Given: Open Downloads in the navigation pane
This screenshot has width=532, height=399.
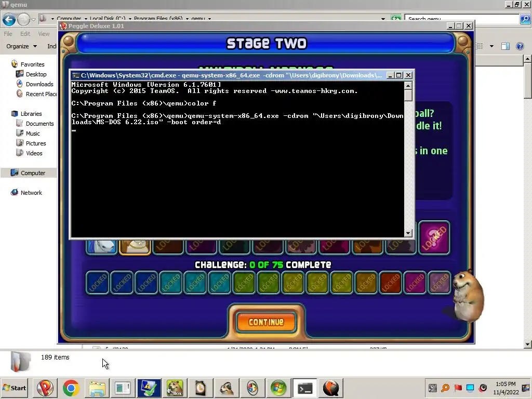Looking at the screenshot, I should point(39,84).
